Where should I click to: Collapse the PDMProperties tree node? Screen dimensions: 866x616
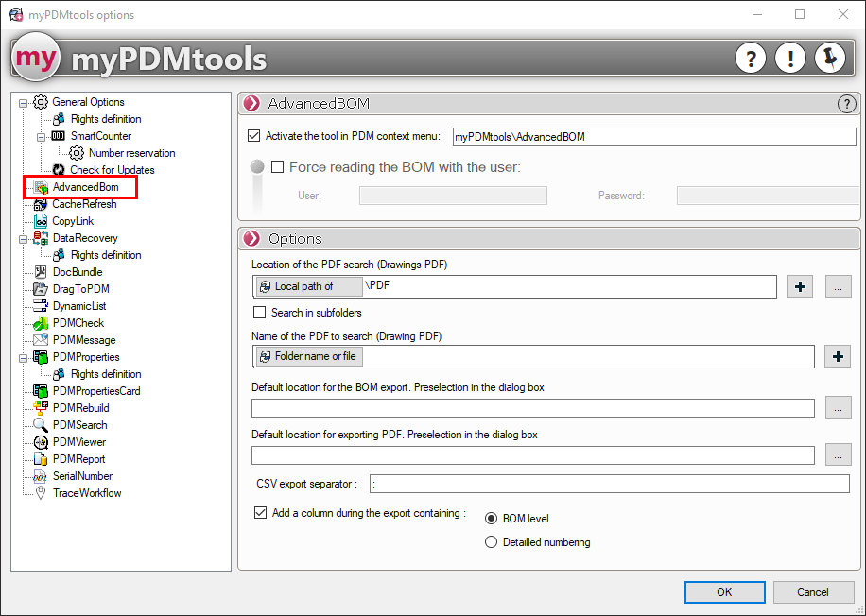pos(24,357)
